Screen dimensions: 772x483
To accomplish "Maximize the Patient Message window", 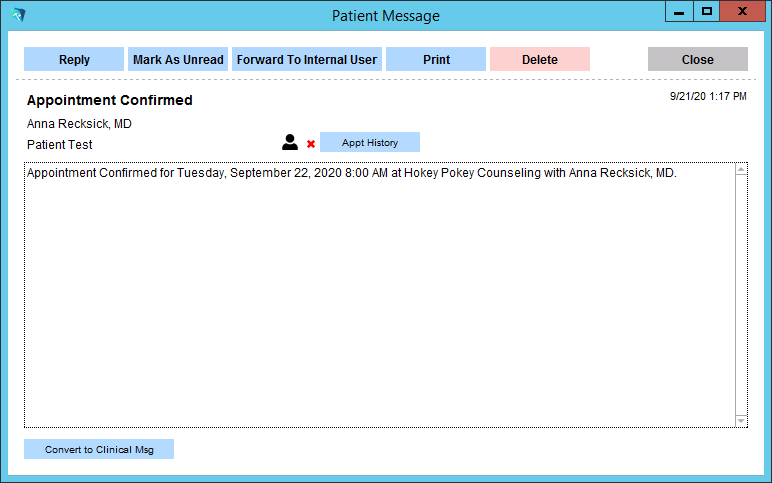I will click(x=707, y=12).
